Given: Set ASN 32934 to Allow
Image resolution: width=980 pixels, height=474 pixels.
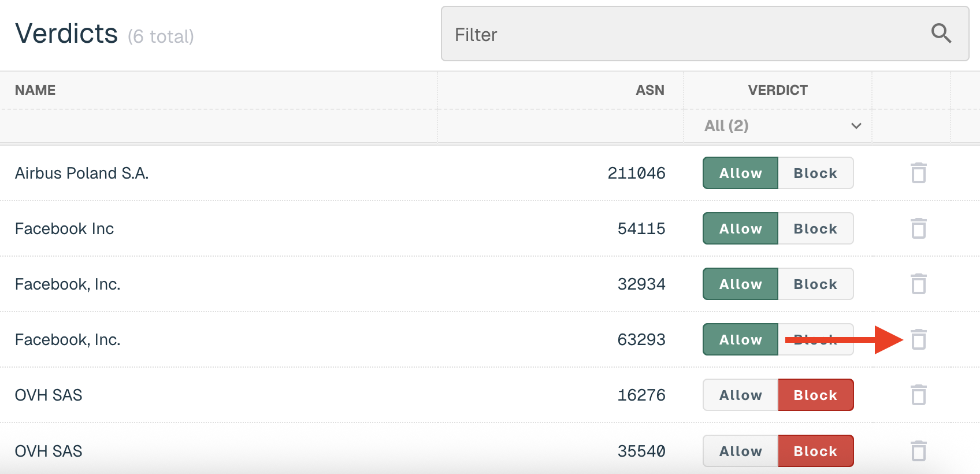Looking at the screenshot, I should click(741, 284).
